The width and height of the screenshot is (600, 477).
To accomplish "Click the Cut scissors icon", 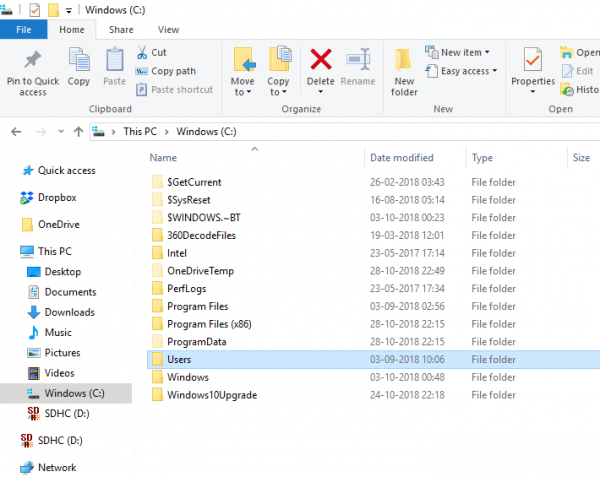I will point(143,52).
